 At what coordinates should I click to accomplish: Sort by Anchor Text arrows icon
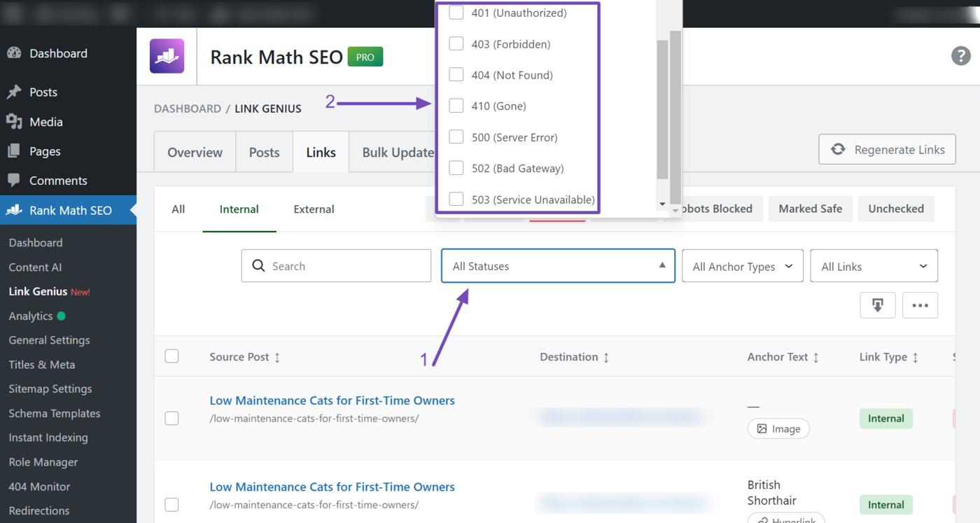pos(815,357)
